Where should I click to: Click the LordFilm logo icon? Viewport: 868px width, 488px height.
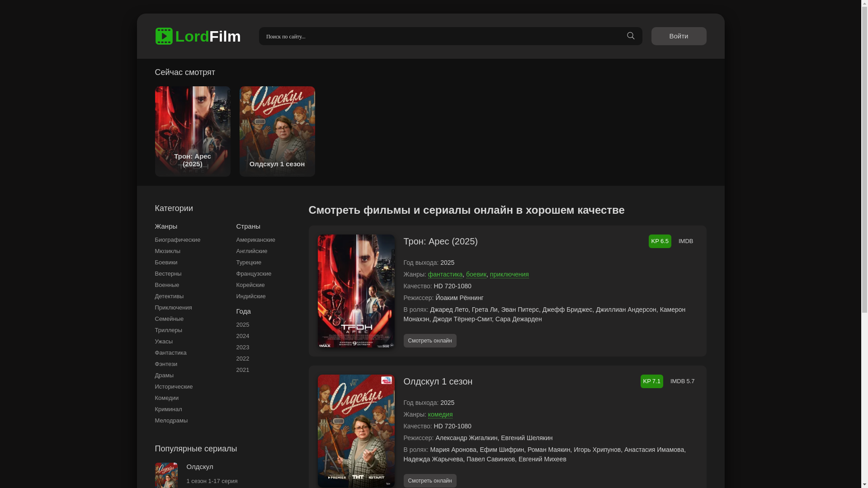click(x=164, y=36)
